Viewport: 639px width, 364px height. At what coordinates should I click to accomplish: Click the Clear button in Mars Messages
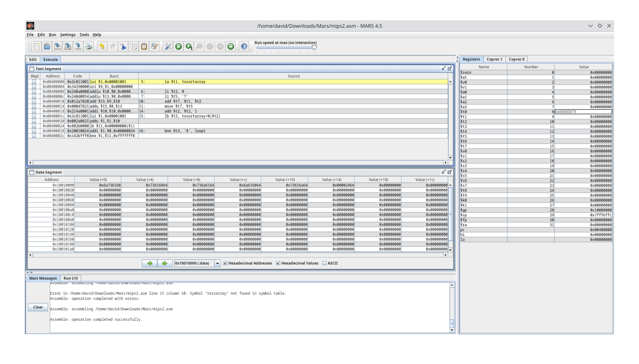click(38, 307)
